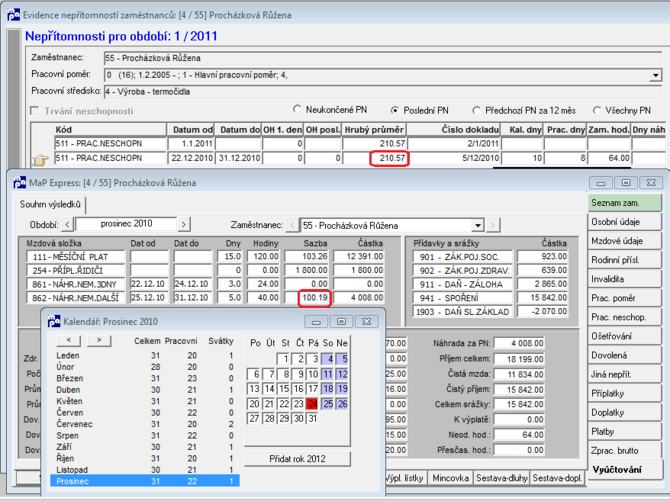
Task: Switch to the Sestava-dluhy tab
Action: pos(502,478)
